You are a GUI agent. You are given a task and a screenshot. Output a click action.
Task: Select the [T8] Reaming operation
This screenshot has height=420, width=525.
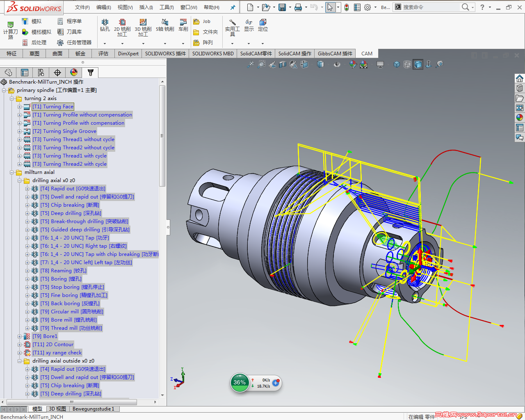pyautogui.click(x=64, y=271)
